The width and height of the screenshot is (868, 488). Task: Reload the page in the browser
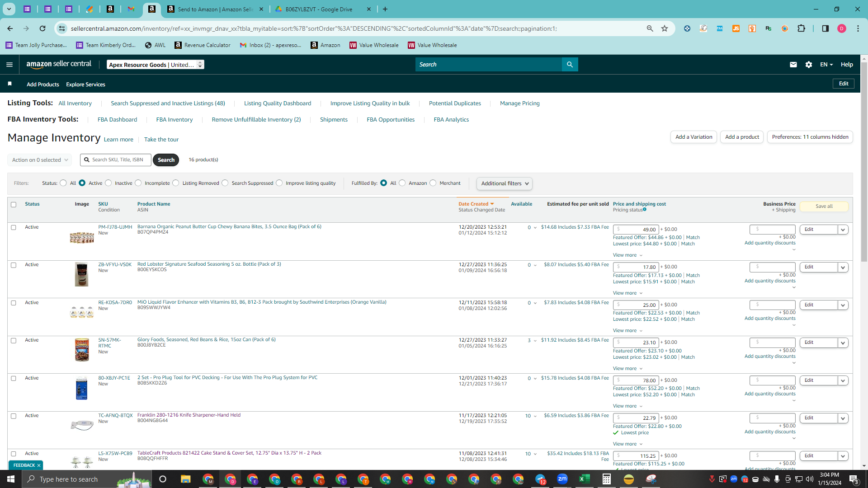(42, 28)
